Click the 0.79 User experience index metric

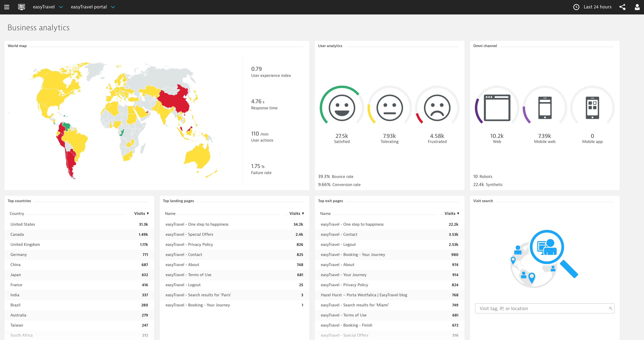coord(271,72)
